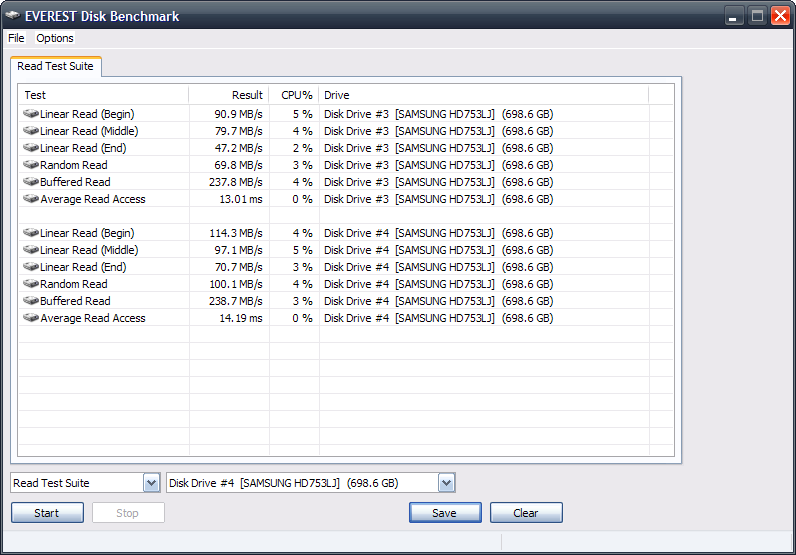
Task: Click disk icon of Drive #3 Average Read Access
Action: [31, 199]
